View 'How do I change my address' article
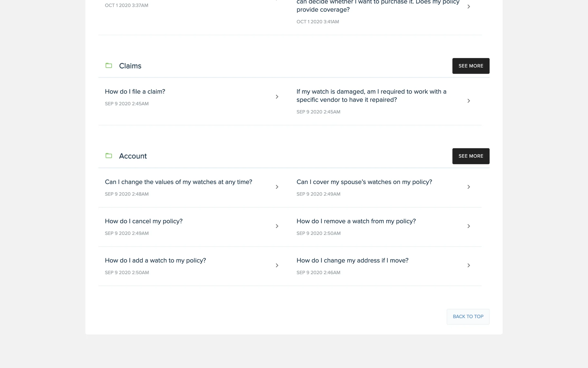 (352, 261)
